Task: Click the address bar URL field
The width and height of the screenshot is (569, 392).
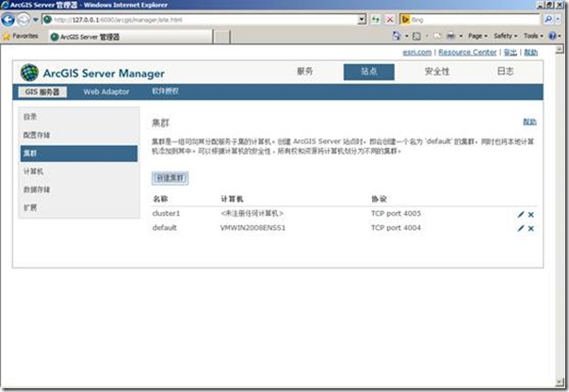Action: [x=203, y=20]
